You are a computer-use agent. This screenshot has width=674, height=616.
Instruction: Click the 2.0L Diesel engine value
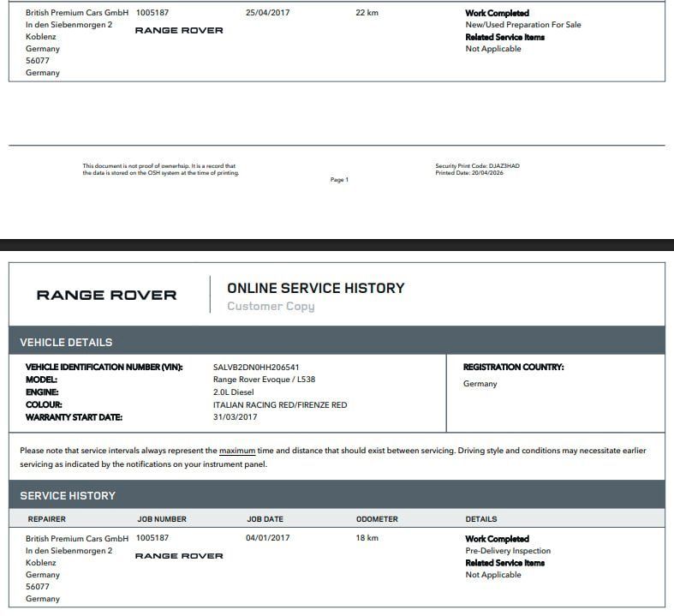tap(234, 392)
